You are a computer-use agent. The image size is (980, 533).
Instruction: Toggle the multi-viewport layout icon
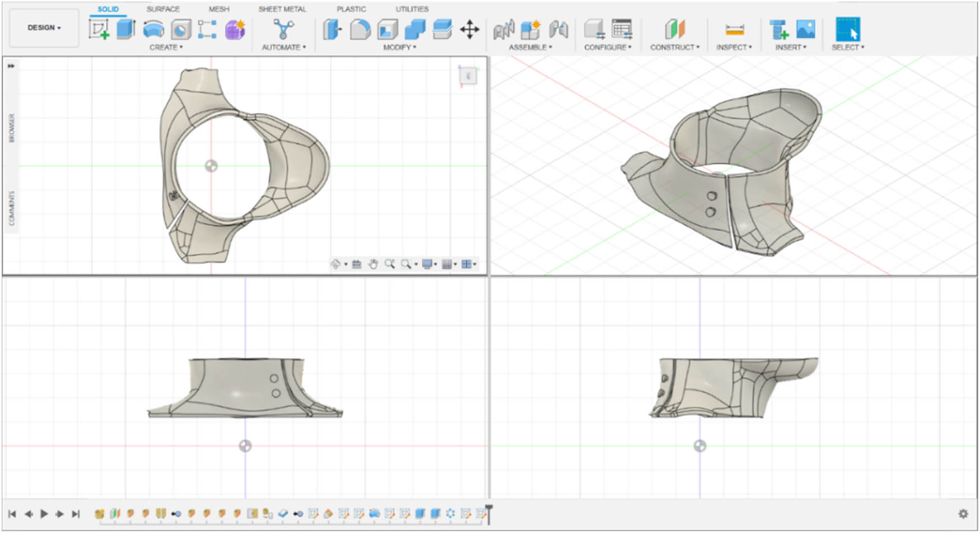pos(468,263)
